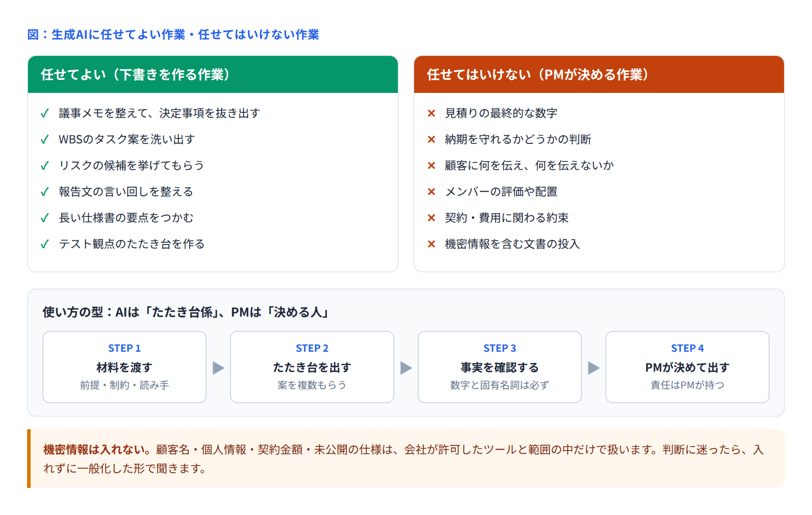Click the checkmark beside テスト観点のたたき台を作る

(x=45, y=244)
